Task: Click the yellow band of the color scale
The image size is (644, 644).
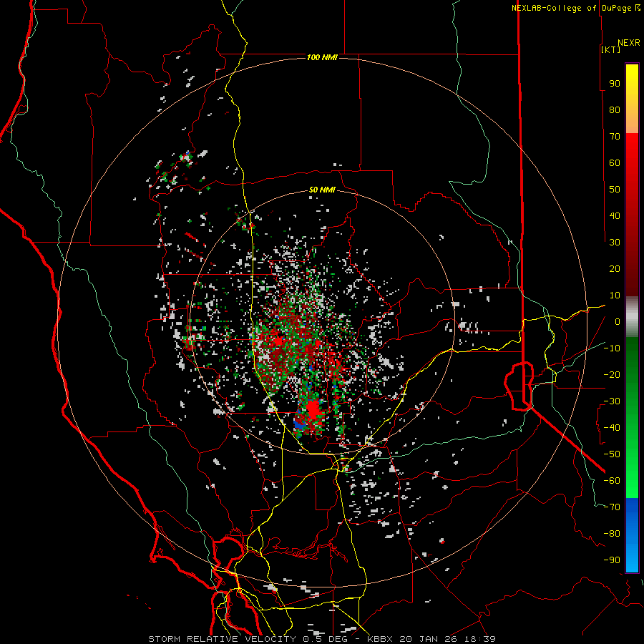Action: point(632,99)
